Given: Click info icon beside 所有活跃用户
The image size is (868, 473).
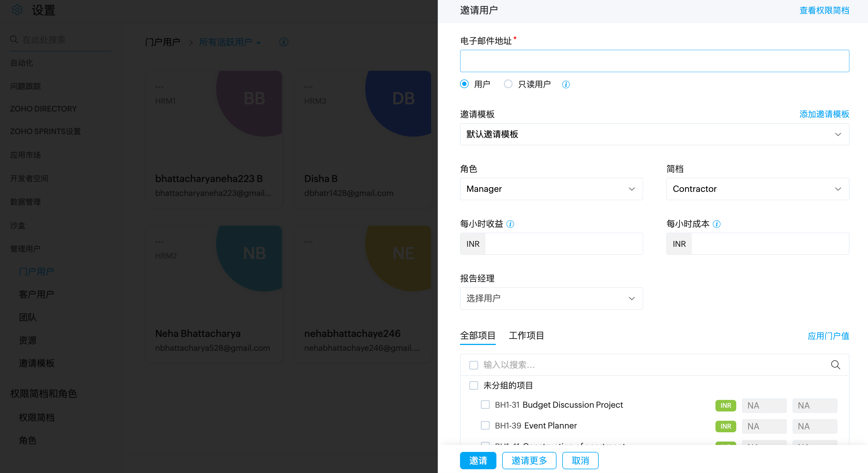Looking at the screenshot, I should (x=284, y=42).
